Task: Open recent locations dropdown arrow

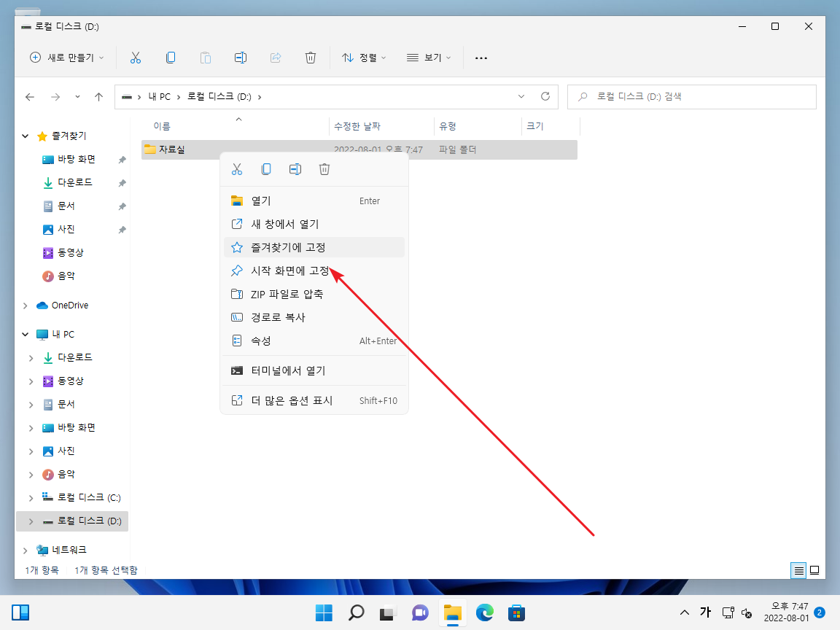Action: click(78, 97)
